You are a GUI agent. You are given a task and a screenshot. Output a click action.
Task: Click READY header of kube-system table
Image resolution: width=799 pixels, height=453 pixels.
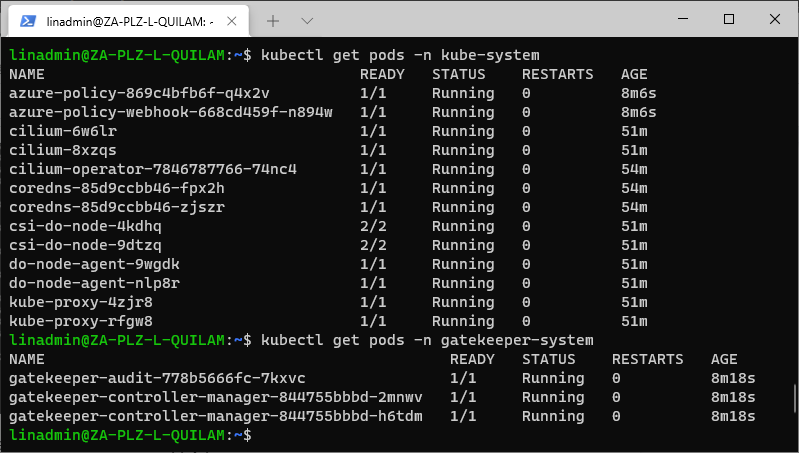pyautogui.click(x=382, y=74)
